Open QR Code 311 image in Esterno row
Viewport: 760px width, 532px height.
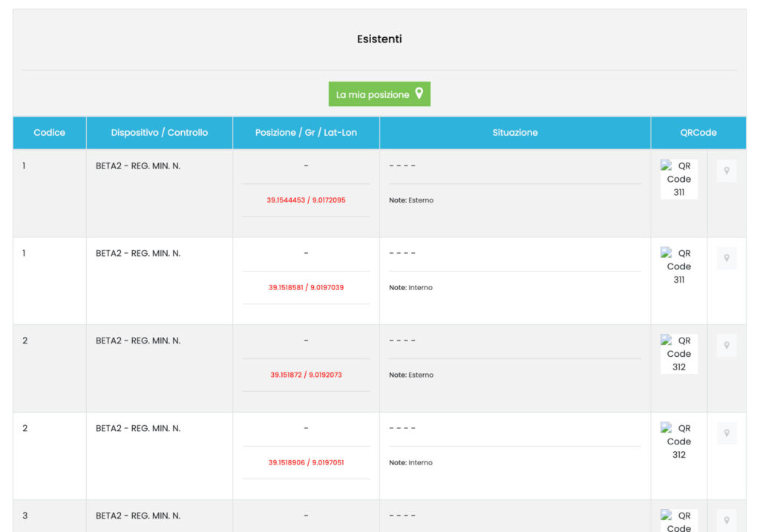pos(678,179)
